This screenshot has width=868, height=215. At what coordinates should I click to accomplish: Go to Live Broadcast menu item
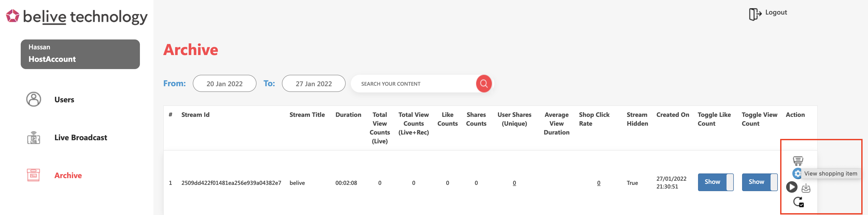(x=81, y=137)
